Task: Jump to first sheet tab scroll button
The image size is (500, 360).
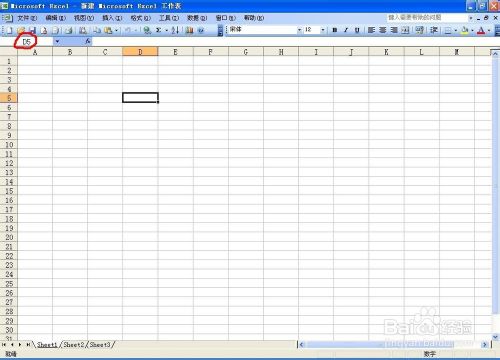Action: tap(4, 345)
